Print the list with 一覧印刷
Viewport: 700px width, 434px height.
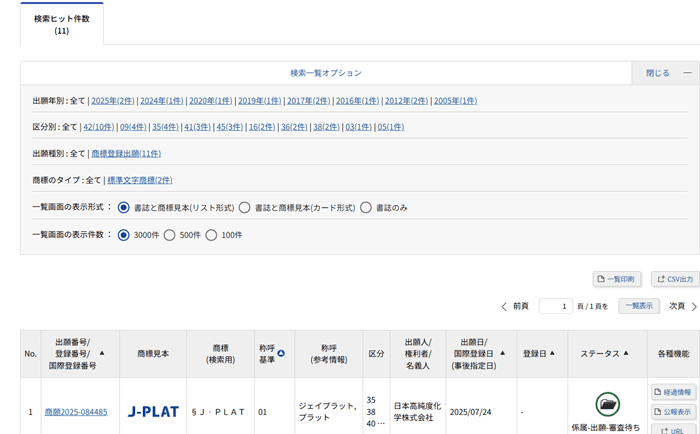(618, 279)
